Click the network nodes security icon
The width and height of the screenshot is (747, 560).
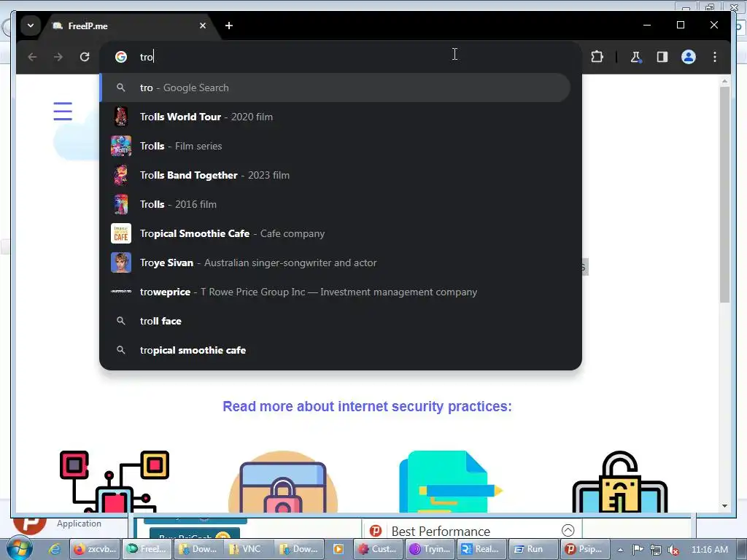115,481
